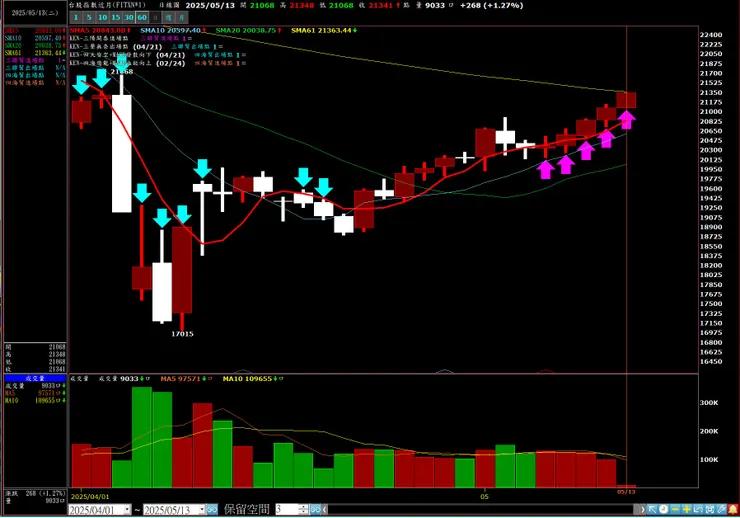Click the clock icon in bottom toolbar
740x518 pixels.
coord(664,510)
